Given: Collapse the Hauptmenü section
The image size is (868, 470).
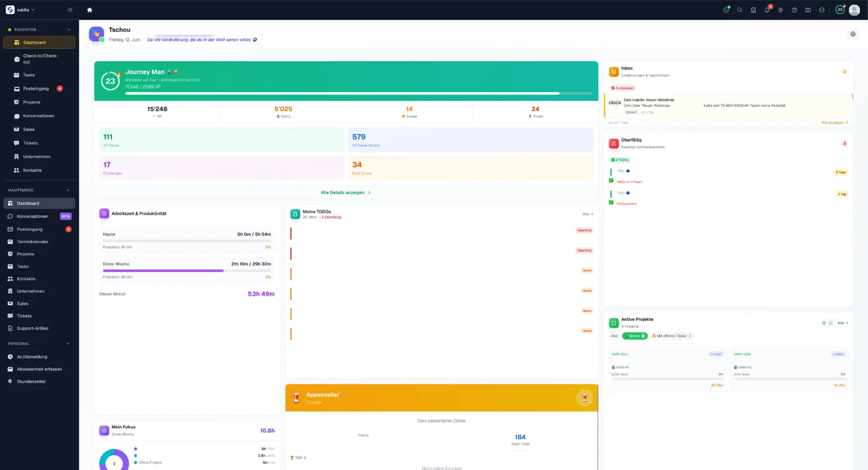Looking at the screenshot, I should tap(68, 190).
